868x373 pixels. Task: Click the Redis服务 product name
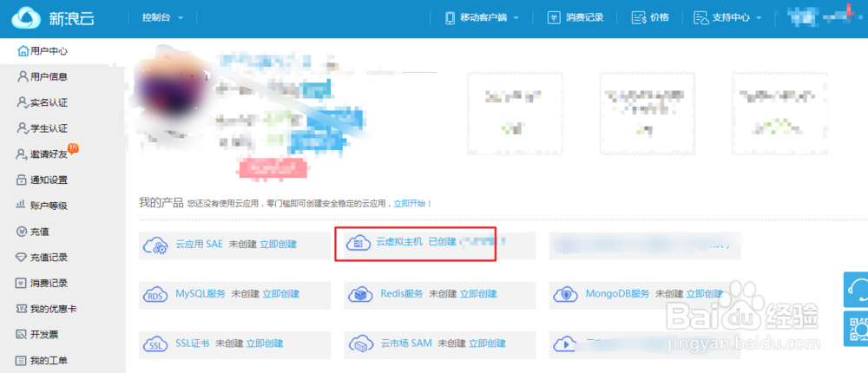click(403, 294)
